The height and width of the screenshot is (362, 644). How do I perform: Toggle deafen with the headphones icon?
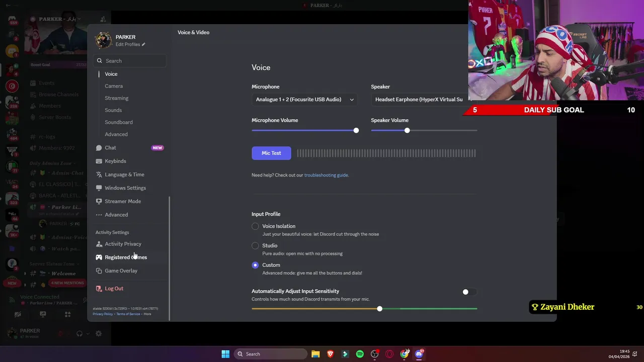[x=79, y=333]
